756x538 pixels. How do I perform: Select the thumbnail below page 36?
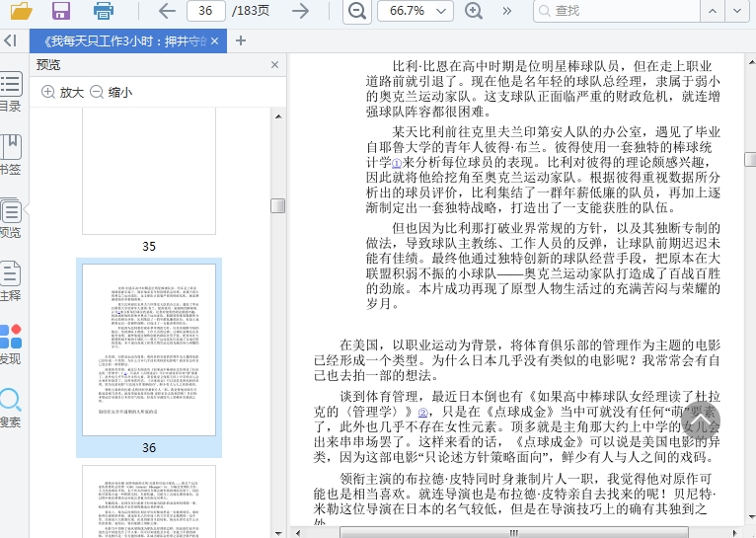[x=149, y=501]
